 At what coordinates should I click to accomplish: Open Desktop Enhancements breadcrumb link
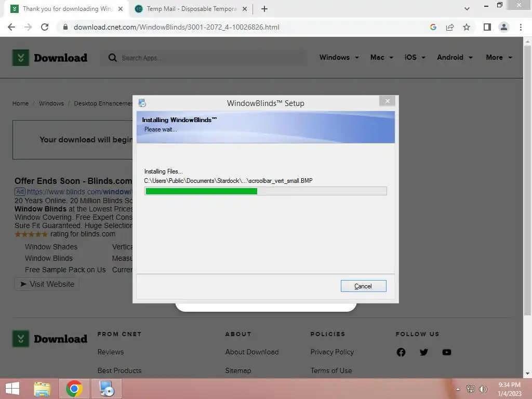(x=103, y=103)
